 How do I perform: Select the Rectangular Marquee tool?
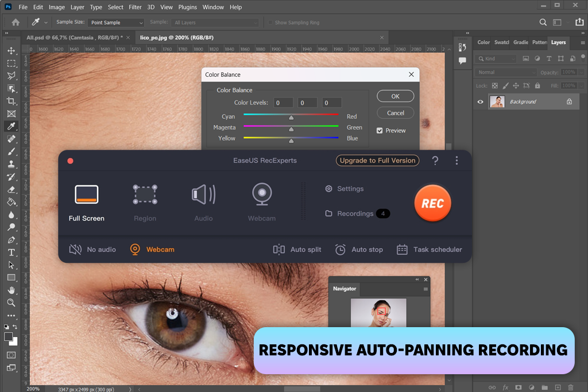pos(11,63)
